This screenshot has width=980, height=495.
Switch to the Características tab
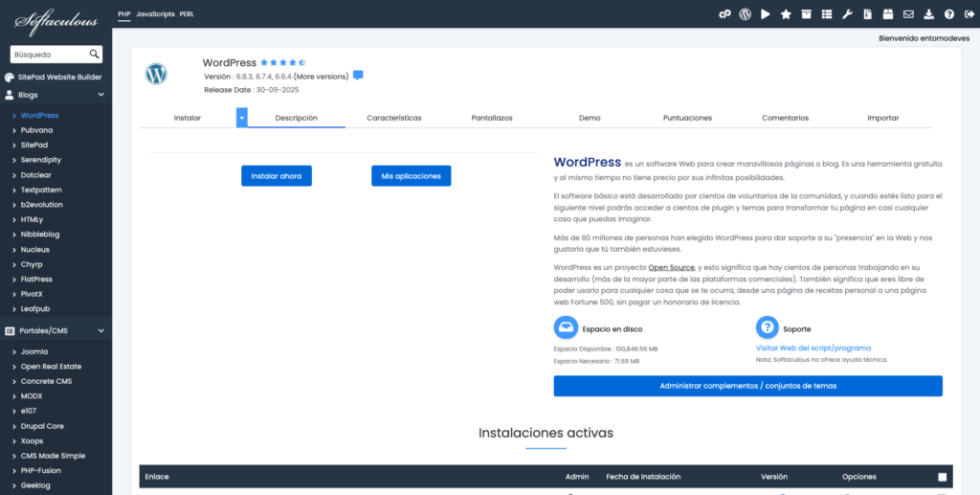tap(393, 118)
